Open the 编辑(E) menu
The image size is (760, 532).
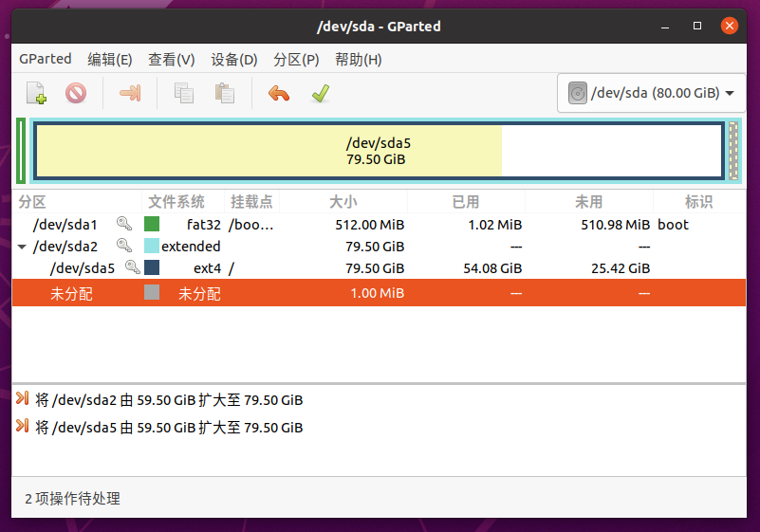109,60
